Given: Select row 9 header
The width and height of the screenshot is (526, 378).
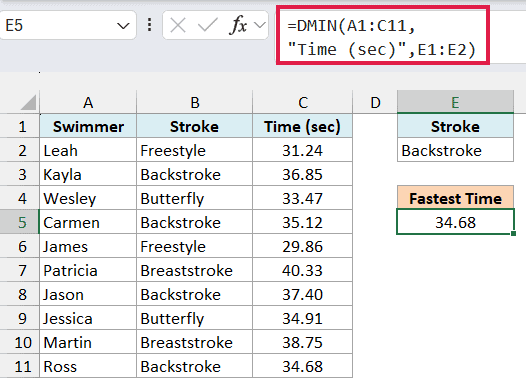Looking at the screenshot, I should 20,318.
